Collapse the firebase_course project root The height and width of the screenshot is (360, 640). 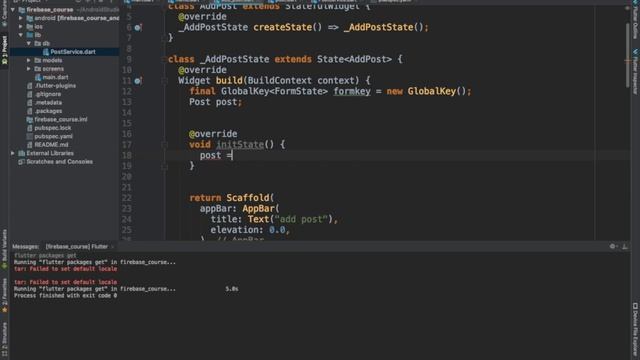point(13,9)
